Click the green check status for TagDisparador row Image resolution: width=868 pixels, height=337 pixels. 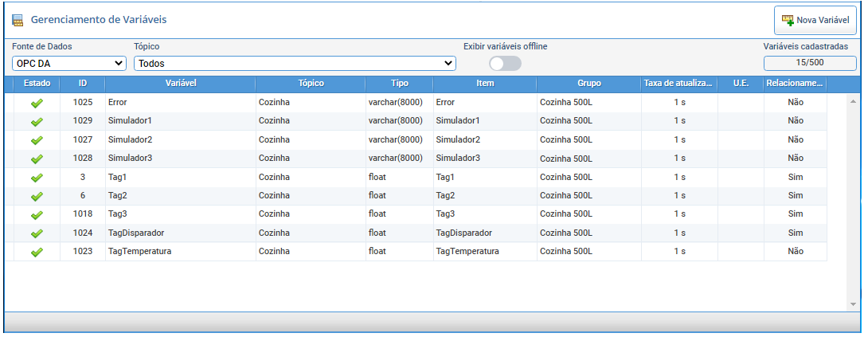[37, 233]
